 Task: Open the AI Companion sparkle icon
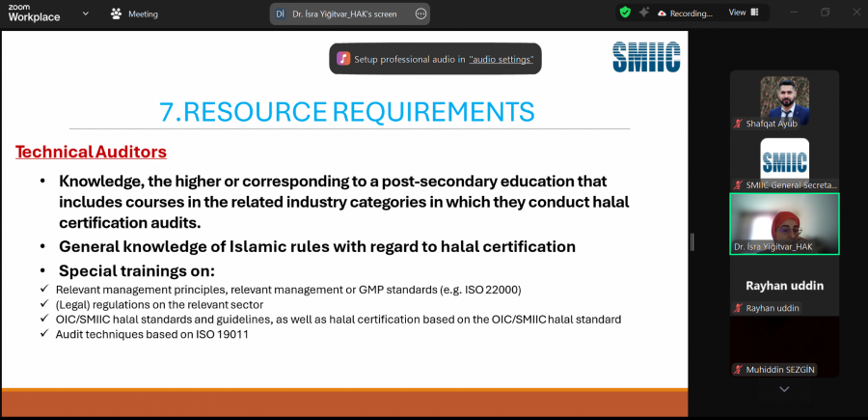(x=644, y=13)
